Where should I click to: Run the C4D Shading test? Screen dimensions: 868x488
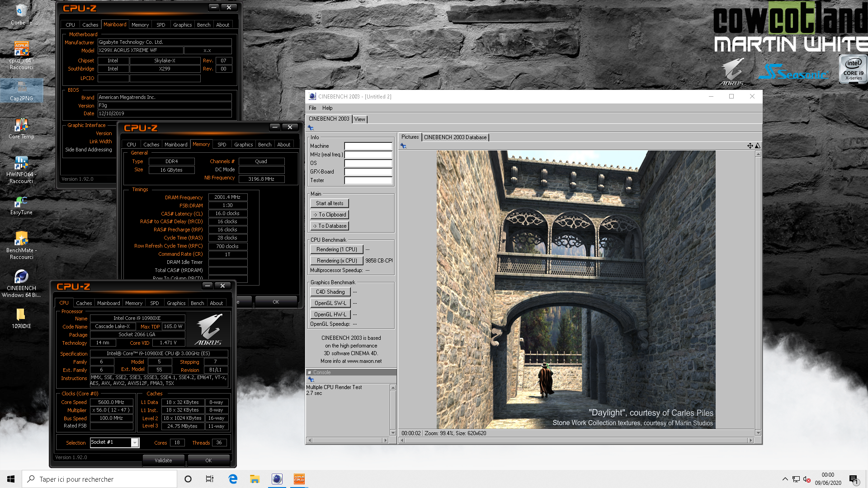[x=330, y=292]
